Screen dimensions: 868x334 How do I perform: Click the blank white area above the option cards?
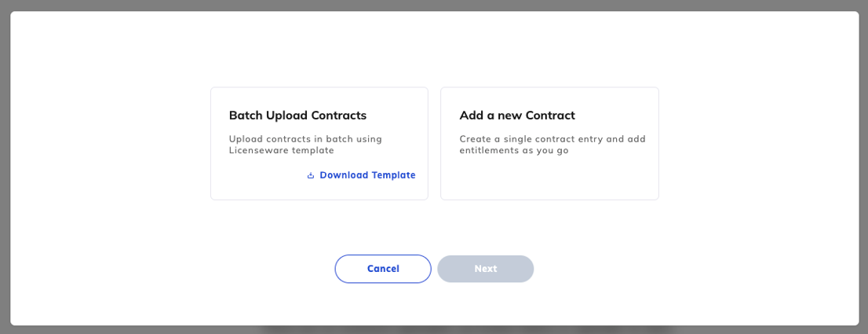point(435,50)
